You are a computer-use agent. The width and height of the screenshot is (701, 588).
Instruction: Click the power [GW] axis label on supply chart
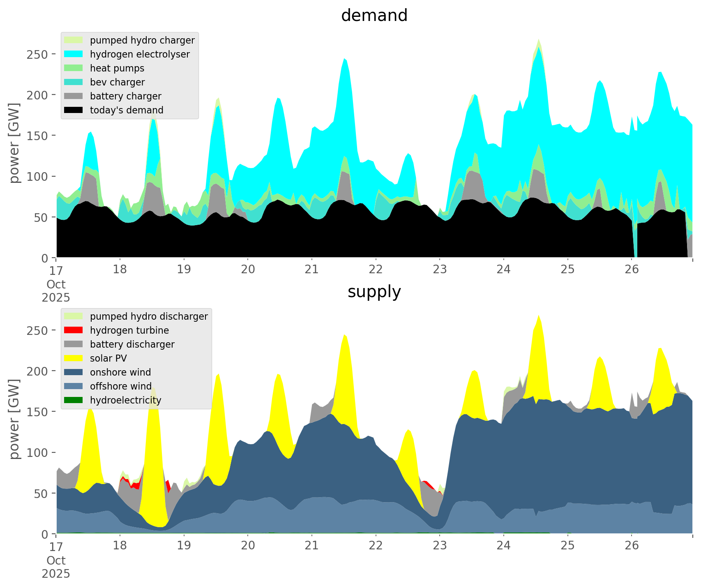pyautogui.click(x=14, y=419)
